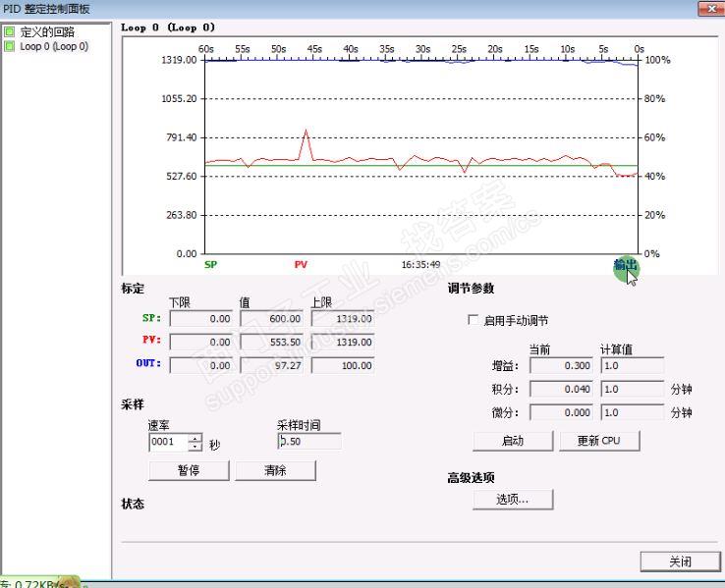Enable the 启用手动调节 checkbox
Image resolution: width=725 pixels, height=588 pixels.
[x=473, y=320]
